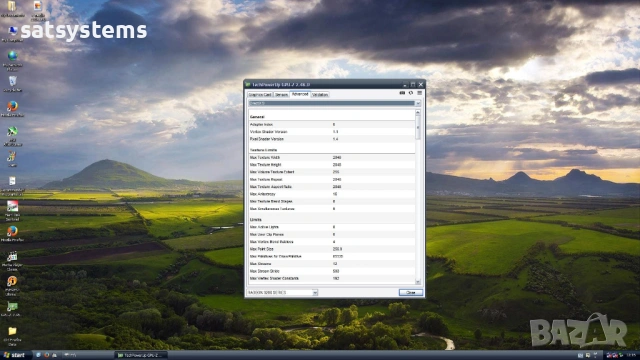Select the Max Stream Stride row
The width and height of the screenshot is (640, 360).
[x=331, y=271]
